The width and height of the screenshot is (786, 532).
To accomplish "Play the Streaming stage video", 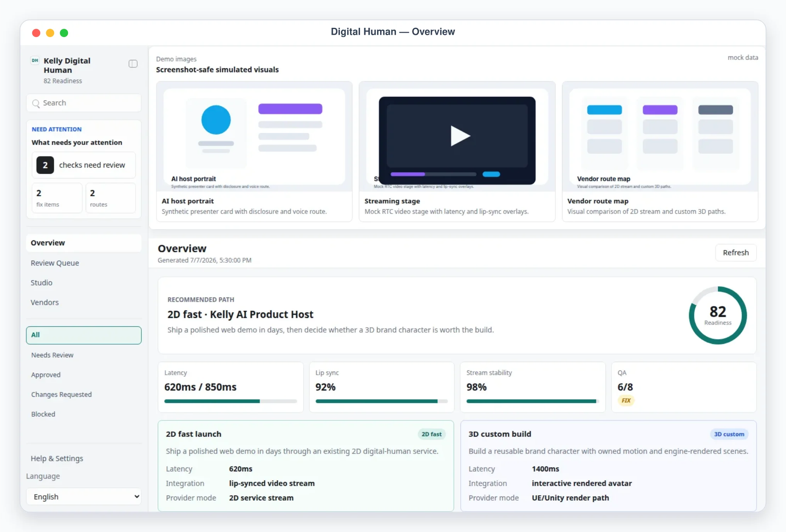I will coord(460,136).
